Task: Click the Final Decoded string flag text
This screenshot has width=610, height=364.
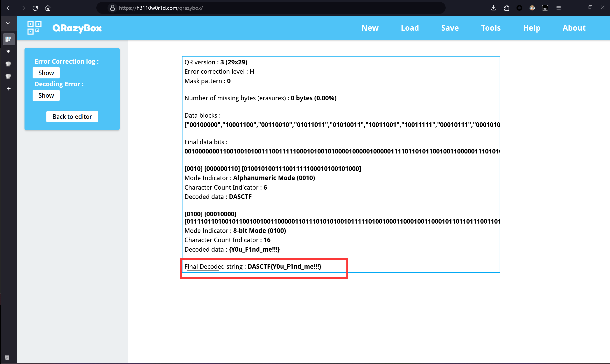Action: pyautogui.click(x=284, y=267)
